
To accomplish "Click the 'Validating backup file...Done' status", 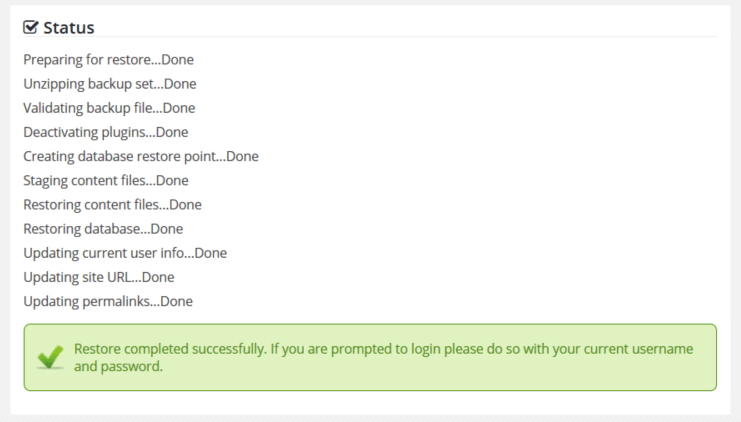I will (x=109, y=108).
